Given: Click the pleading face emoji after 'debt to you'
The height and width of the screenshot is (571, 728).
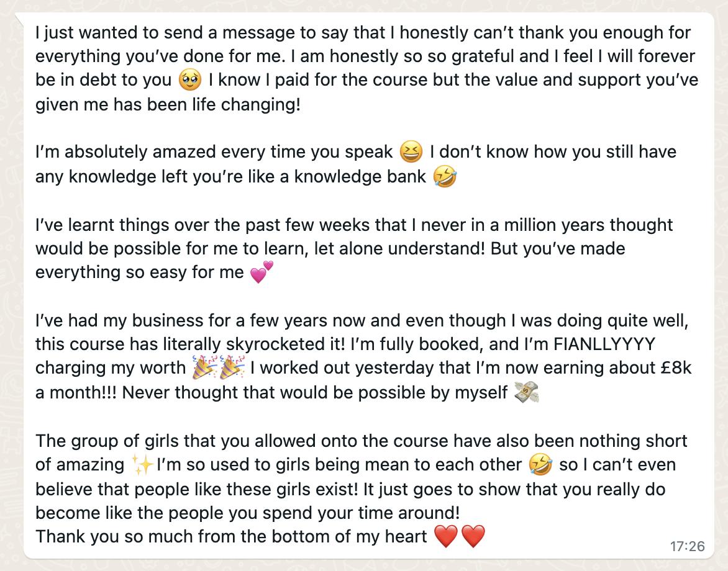Looking at the screenshot, I should coord(190,79).
